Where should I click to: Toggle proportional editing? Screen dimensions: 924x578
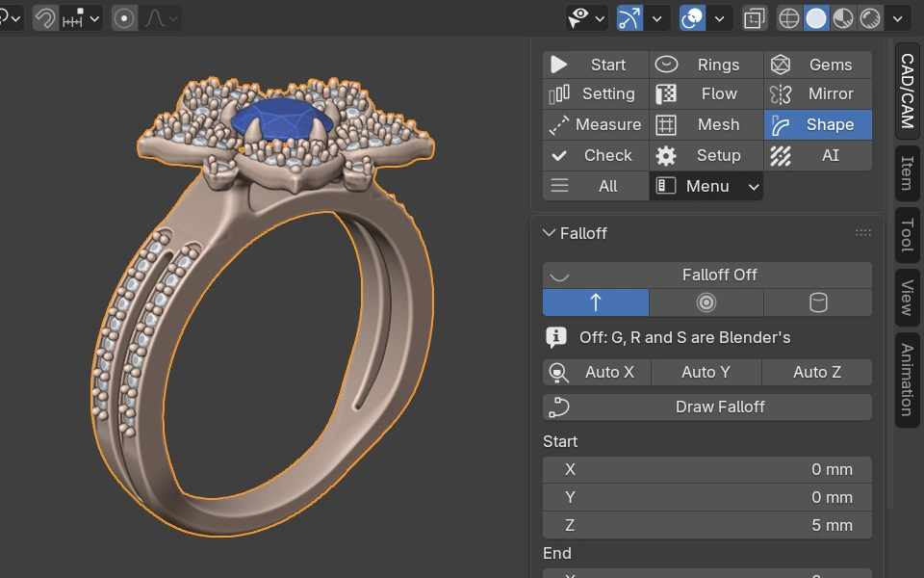coord(124,18)
